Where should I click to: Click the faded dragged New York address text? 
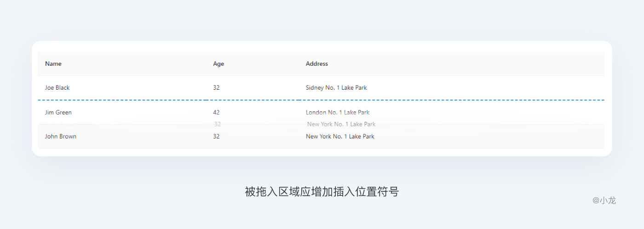[341, 124]
